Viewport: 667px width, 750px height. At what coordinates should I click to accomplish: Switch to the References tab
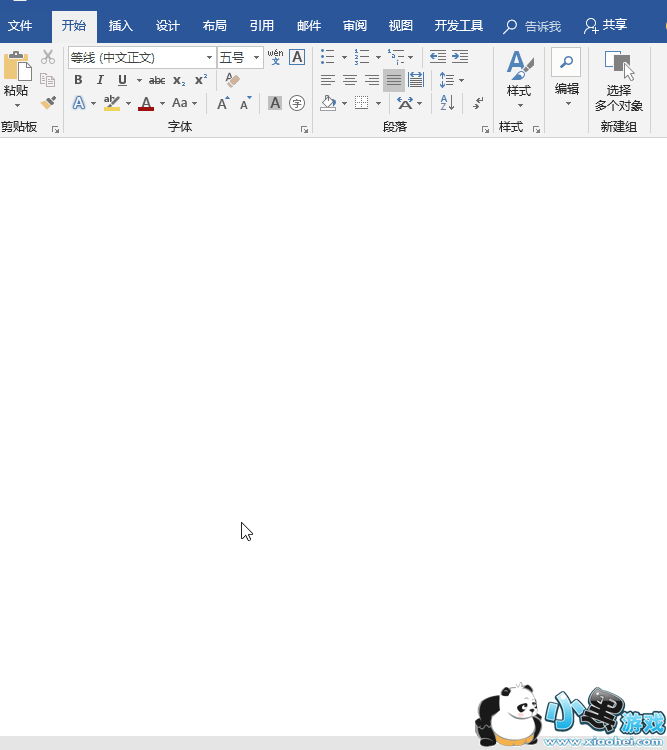[x=262, y=25]
